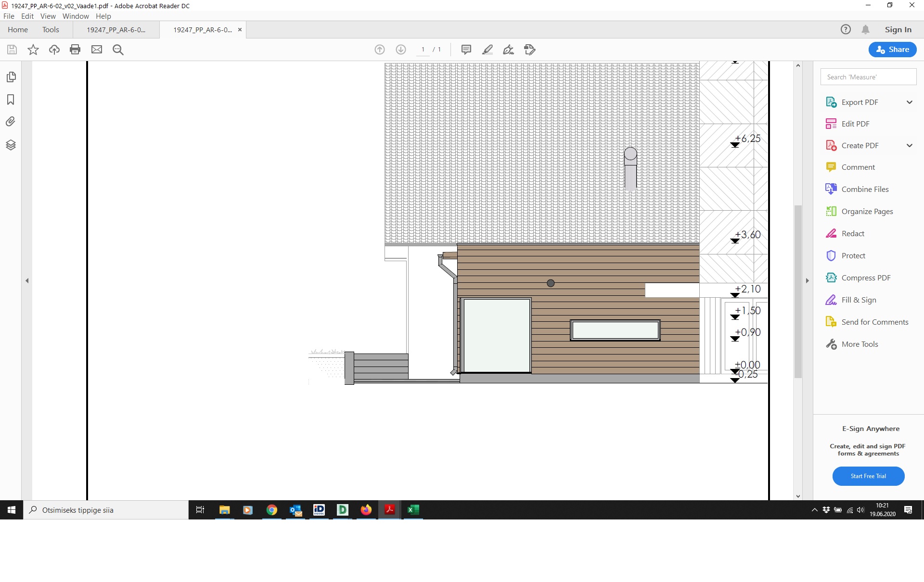Click Start Free Trial button
The image size is (924, 582).
tap(868, 476)
